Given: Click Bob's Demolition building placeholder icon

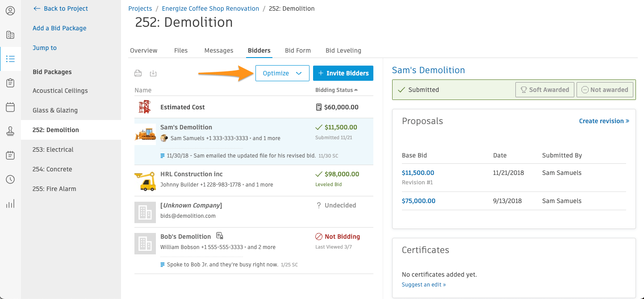Looking at the screenshot, I should tap(145, 243).
